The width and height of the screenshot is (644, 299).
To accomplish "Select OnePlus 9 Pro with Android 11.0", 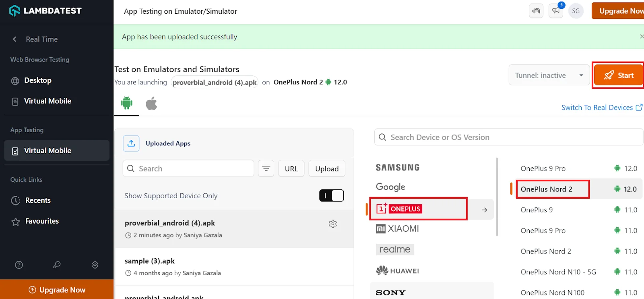I will tap(579, 230).
